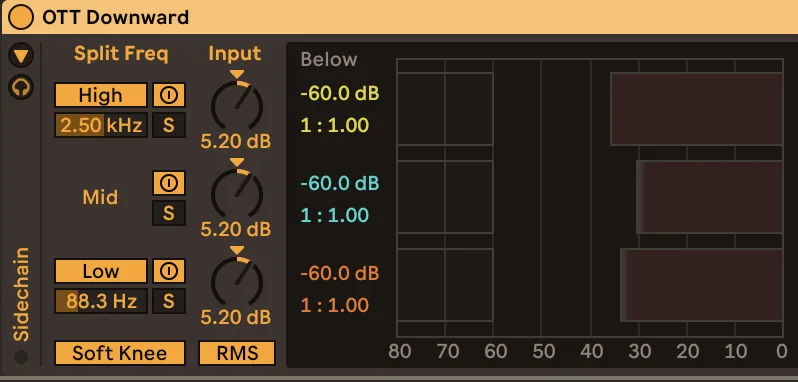Click the High band below-threshold block
Image resolution: width=798 pixels, height=382 pixels.
tap(445, 109)
